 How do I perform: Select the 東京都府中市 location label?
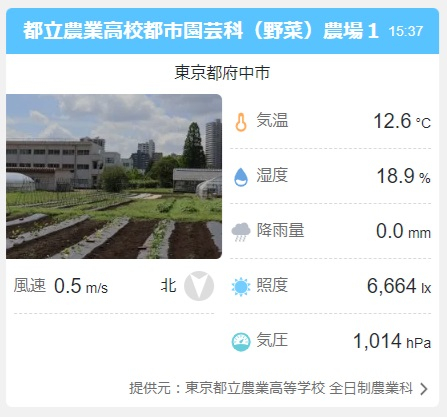(x=222, y=73)
